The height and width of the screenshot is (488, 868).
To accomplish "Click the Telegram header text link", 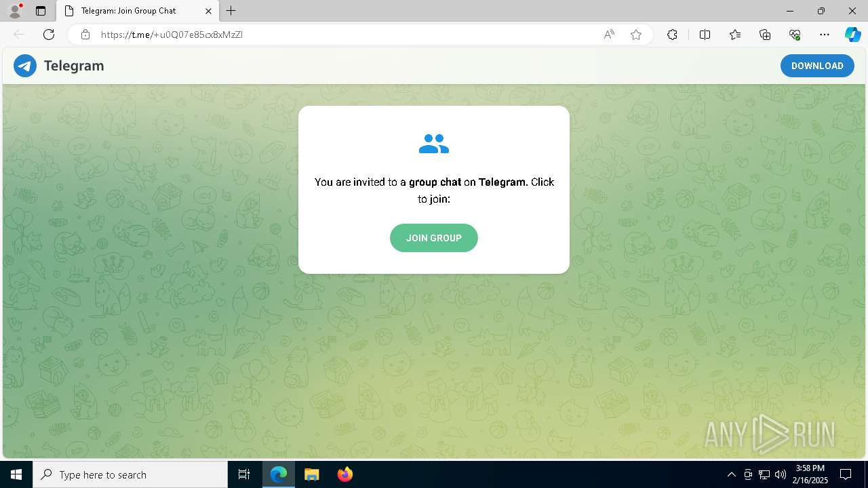I will pyautogui.click(x=74, y=66).
